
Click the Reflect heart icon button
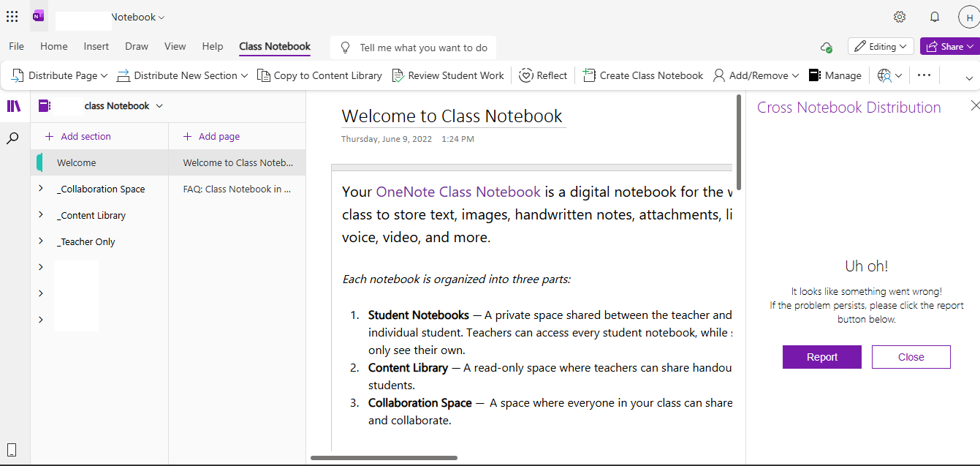tap(543, 75)
